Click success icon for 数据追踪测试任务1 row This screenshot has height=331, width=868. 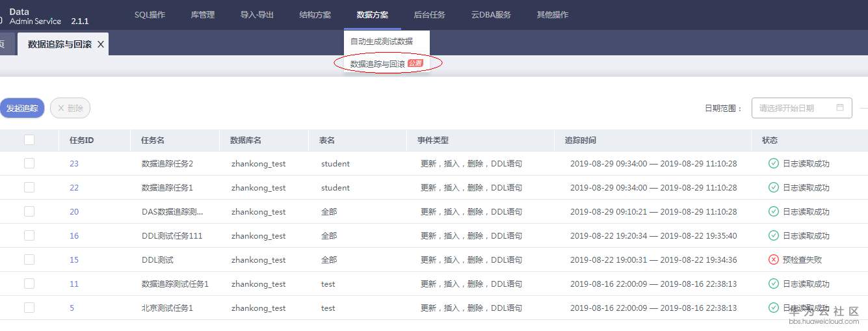[x=774, y=284]
